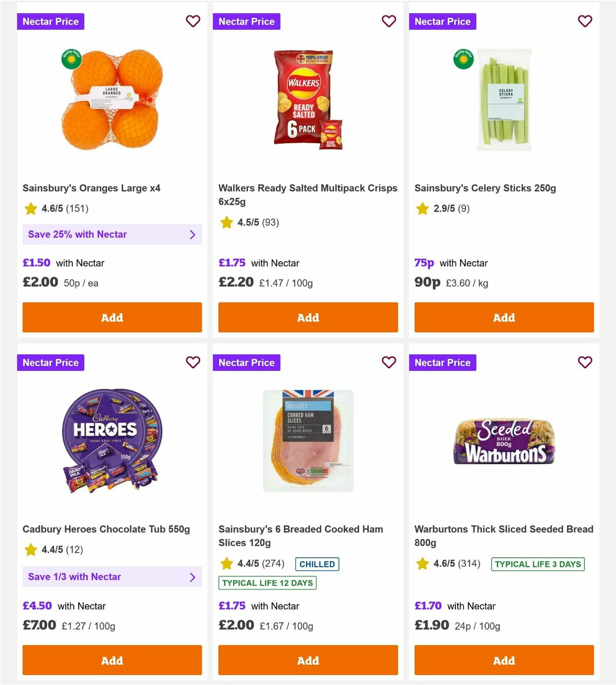This screenshot has width=616, height=685.
Task: Favourite the Sainsbury's Celery Sticks 250g
Action: coord(585,21)
